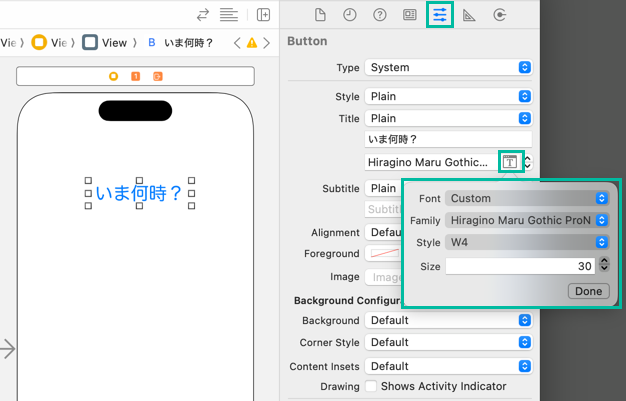Screen dimensions: 626x401
Task: Click the yellow warning triangle in breadcrumb
Action: [252, 43]
